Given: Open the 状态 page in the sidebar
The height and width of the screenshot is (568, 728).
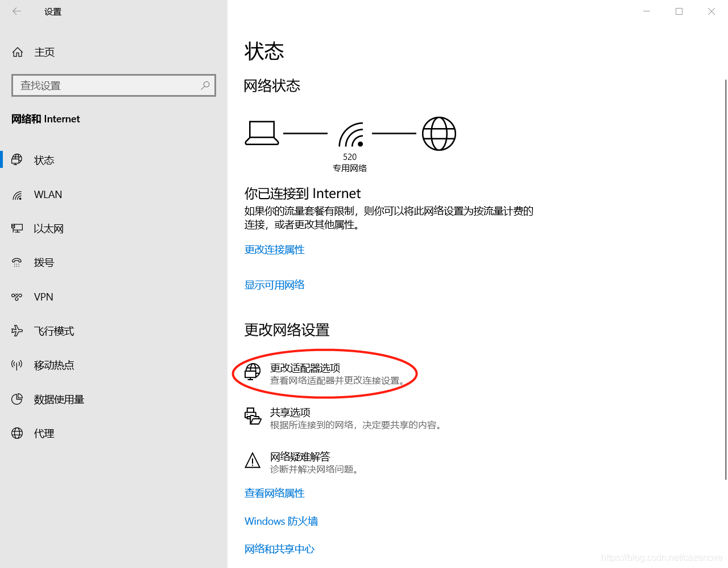Looking at the screenshot, I should 114,160.
